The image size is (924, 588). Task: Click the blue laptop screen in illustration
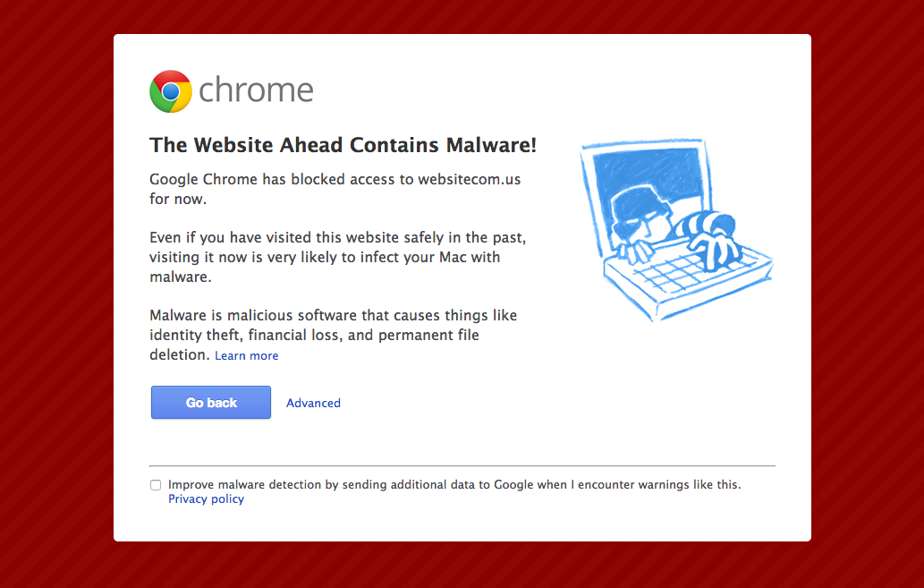tap(647, 189)
